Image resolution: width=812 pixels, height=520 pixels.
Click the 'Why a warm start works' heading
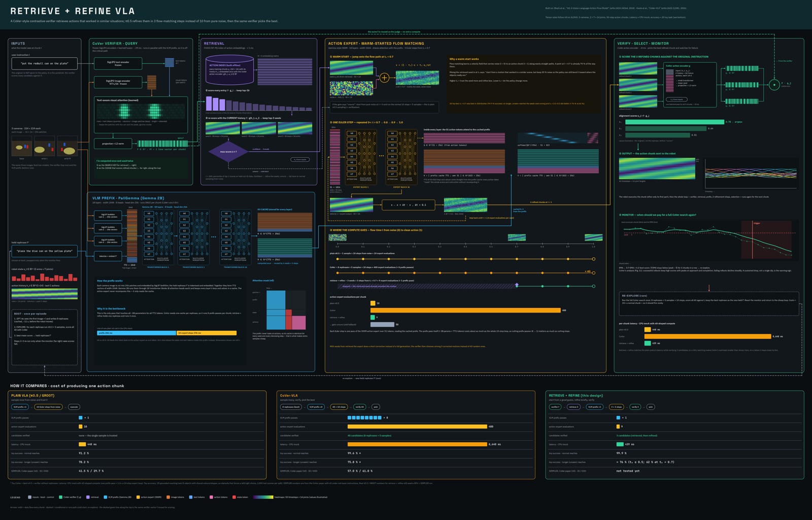(x=464, y=59)
